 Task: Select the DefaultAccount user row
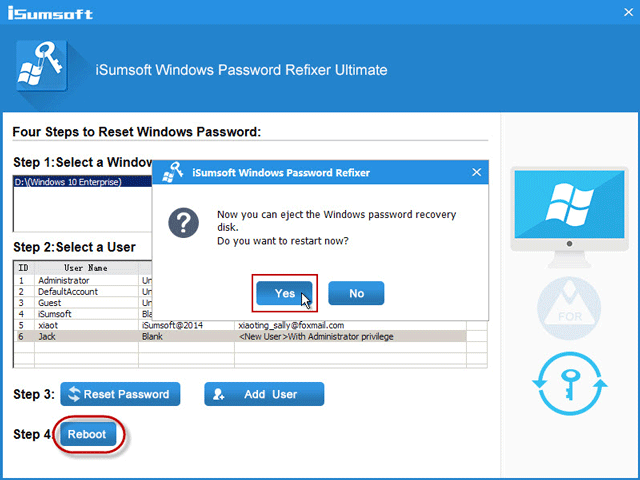point(83,292)
